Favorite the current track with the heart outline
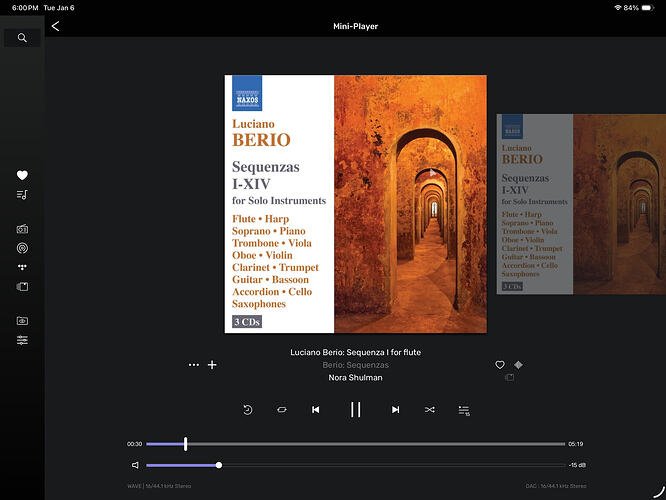666x500 pixels. coord(500,364)
